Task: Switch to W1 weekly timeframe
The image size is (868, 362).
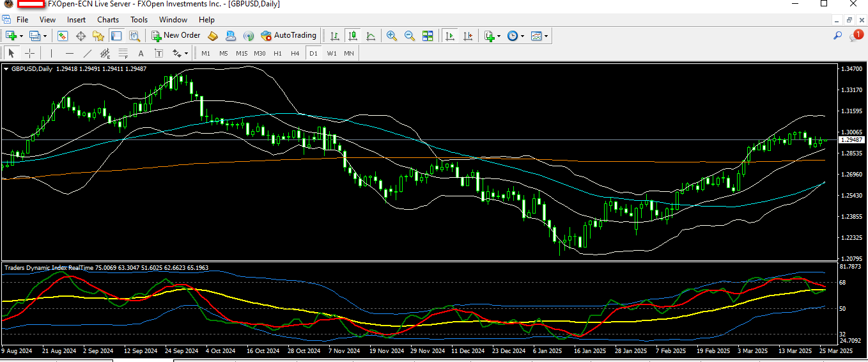Action: [331, 53]
